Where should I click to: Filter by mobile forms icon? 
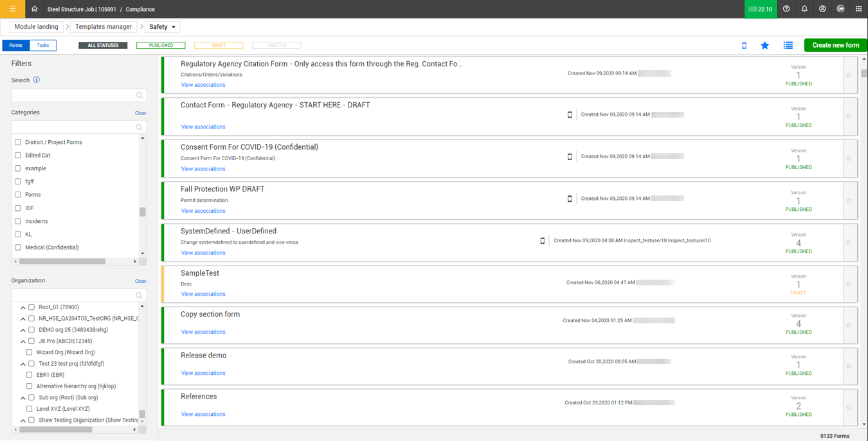(x=745, y=46)
